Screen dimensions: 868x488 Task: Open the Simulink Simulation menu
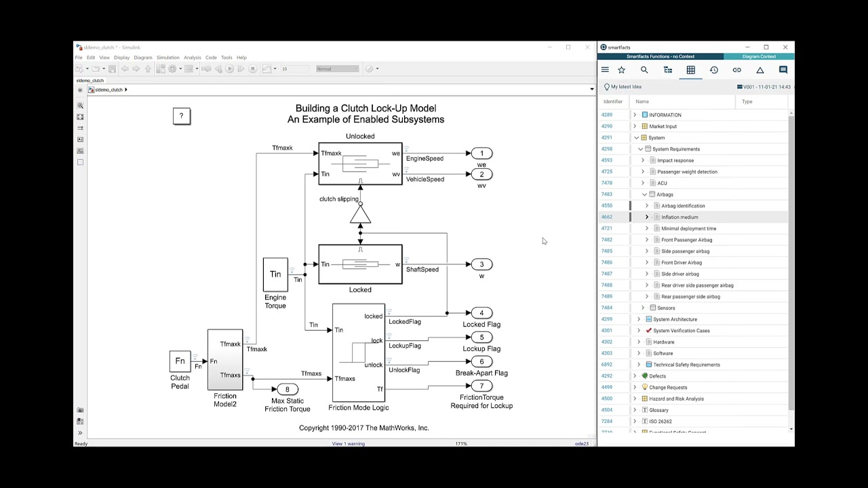click(167, 58)
